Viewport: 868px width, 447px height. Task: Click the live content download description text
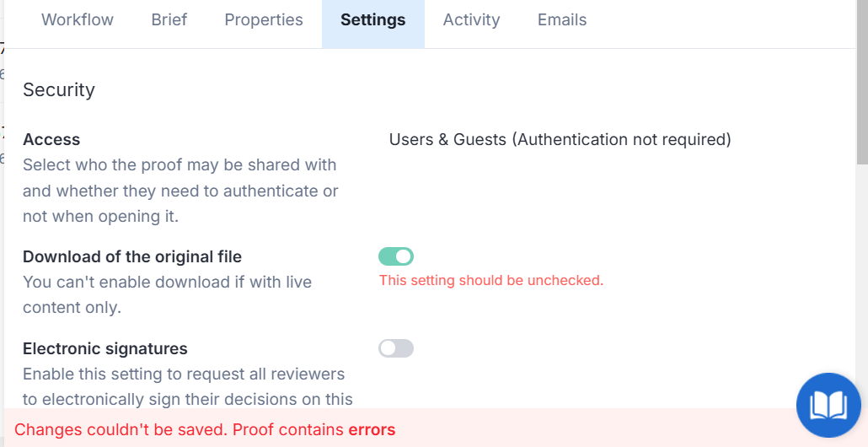167,294
